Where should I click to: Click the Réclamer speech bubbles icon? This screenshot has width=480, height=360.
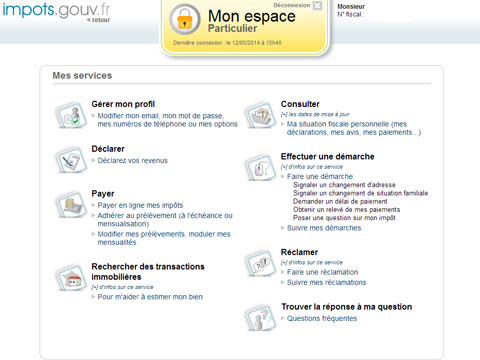click(261, 263)
